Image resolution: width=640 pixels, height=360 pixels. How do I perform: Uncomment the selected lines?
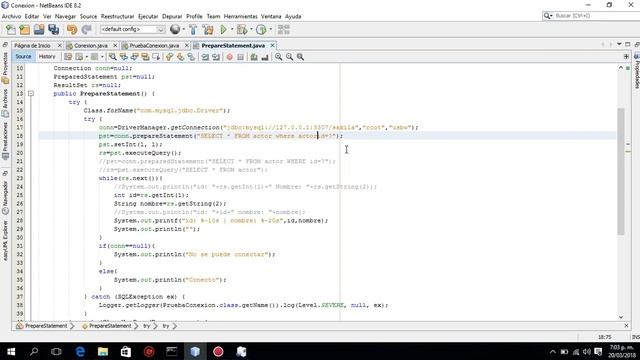(265, 57)
